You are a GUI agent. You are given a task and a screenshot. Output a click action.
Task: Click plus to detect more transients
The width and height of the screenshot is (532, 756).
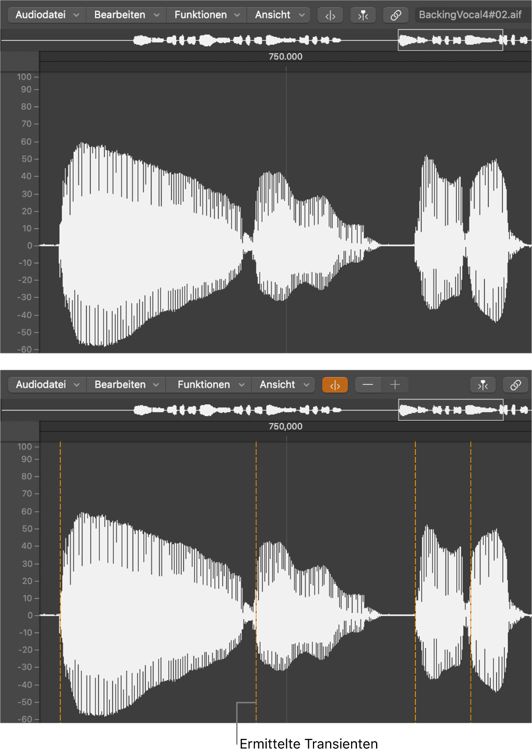point(394,385)
